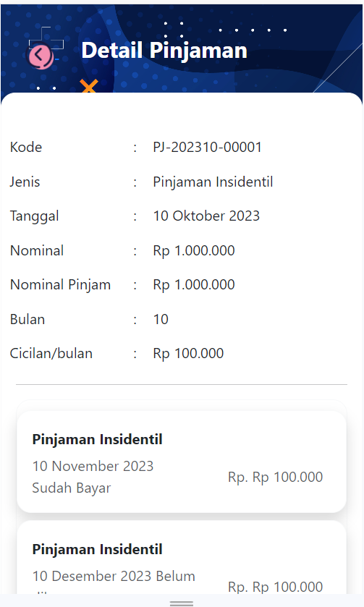Click the Nominal Pinjam amount value
Viewport: 364px width, 607px height.
(x=194, y=284)
